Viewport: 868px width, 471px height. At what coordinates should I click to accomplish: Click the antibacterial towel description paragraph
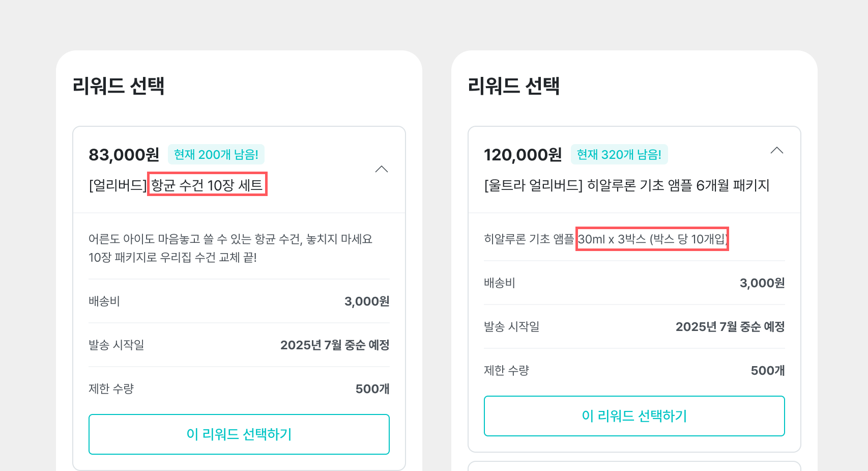pyautogui.click(x=230, y=248)
